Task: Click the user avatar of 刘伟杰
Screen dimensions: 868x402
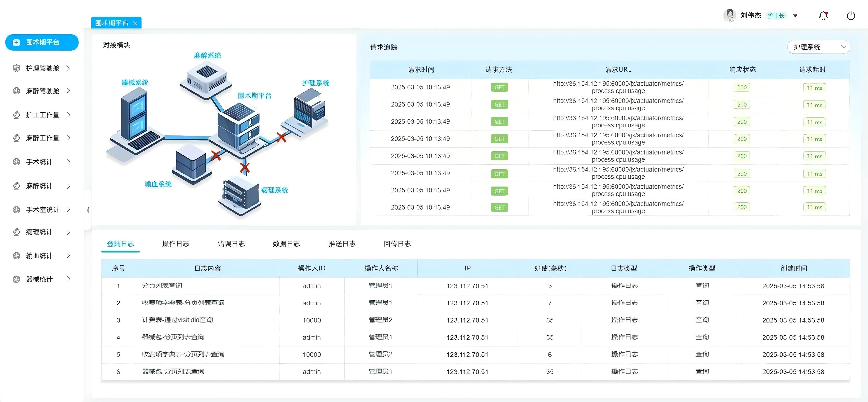Action: coord(729,16)
